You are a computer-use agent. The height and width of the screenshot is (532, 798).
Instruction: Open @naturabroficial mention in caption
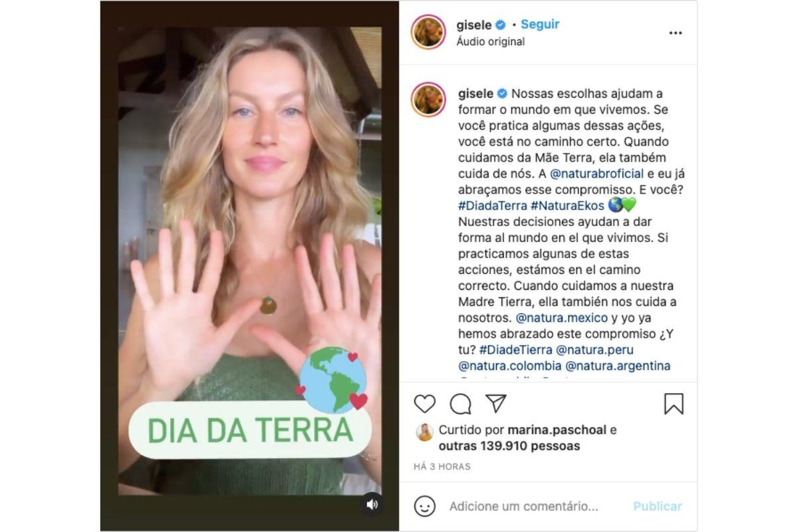(x=597, y=174)
